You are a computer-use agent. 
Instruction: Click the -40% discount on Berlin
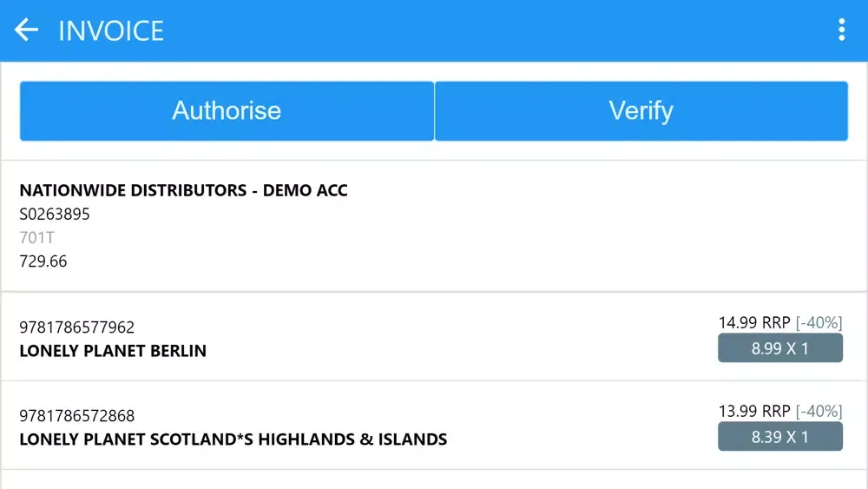point(819,323)
